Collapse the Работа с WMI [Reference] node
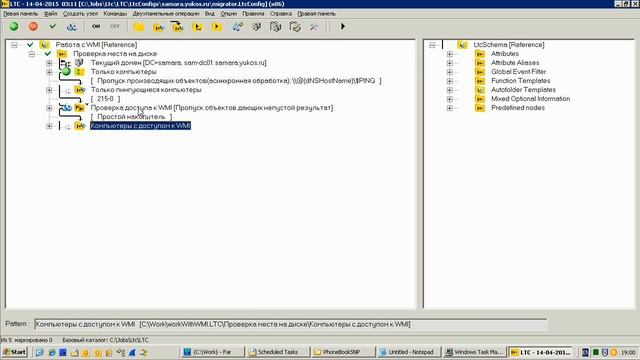This screenshot has height=360, width=640. coord(14,45)
